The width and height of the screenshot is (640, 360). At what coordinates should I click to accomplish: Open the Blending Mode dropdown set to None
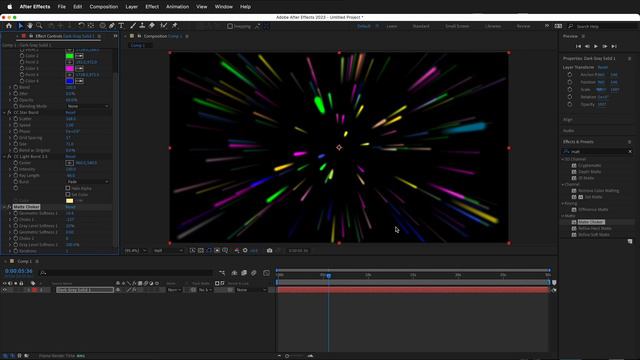click(88, 106)
